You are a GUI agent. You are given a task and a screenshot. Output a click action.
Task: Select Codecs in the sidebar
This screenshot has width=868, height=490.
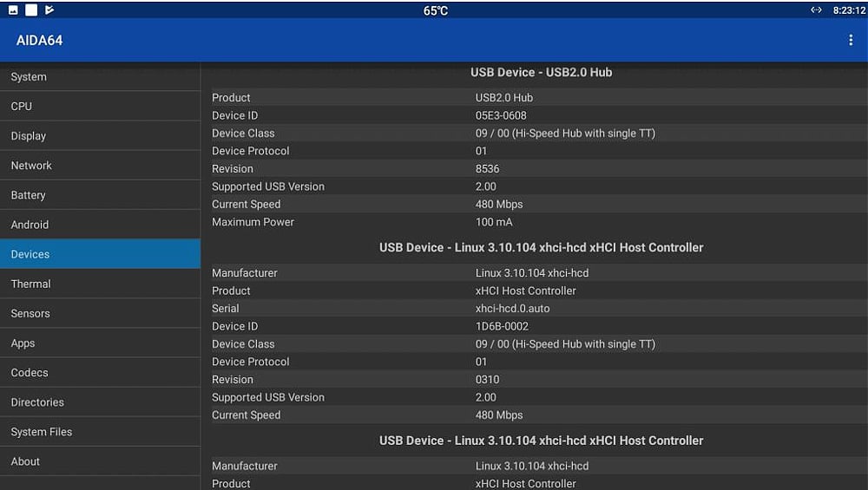(x=100, y=373)
